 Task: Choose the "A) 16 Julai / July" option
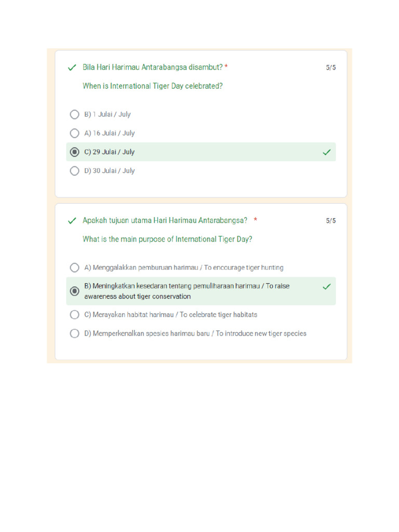coord(75,133)
